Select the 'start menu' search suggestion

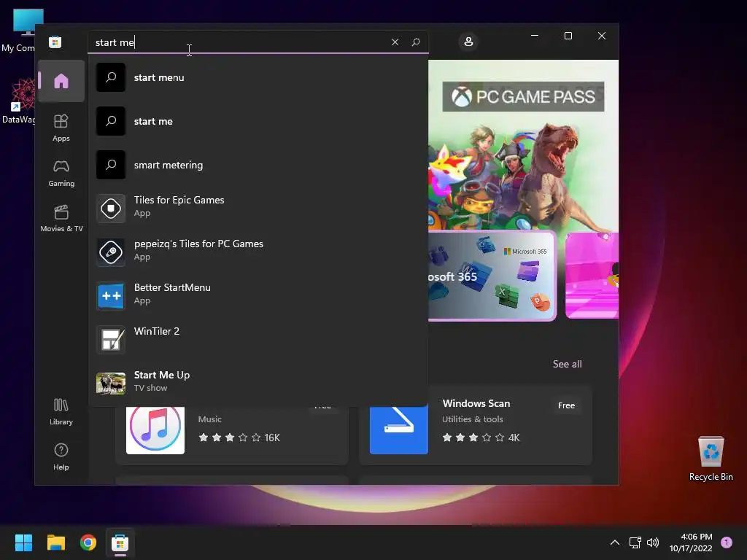(x=258, y=77)
